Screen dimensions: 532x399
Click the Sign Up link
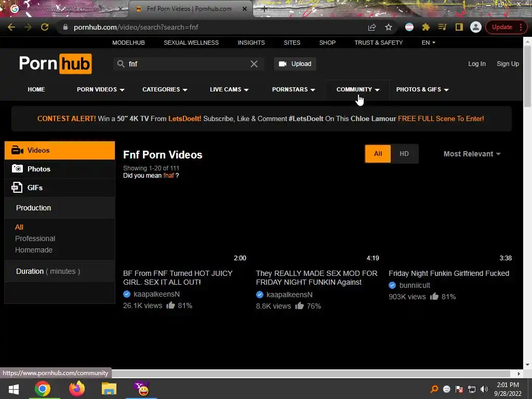508,64
